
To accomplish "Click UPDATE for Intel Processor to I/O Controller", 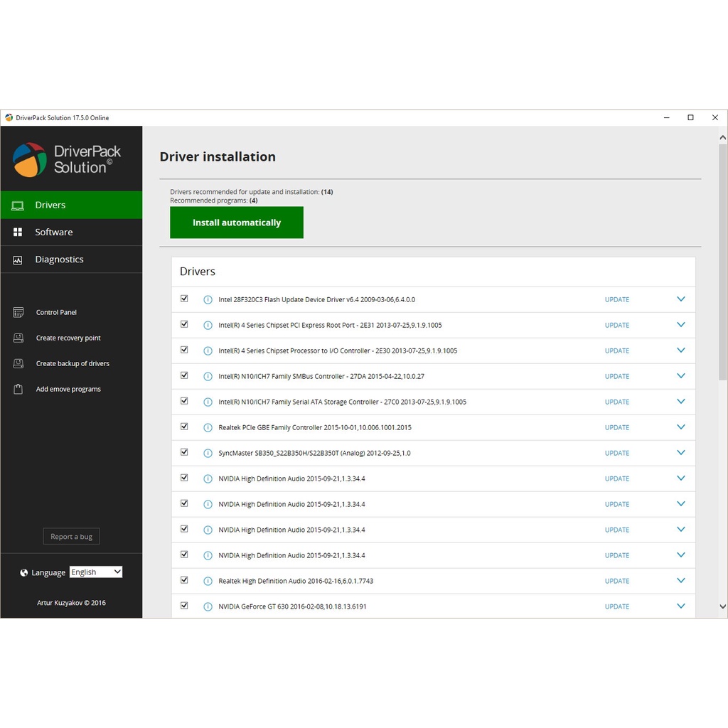I will click(x=616, y=350).
